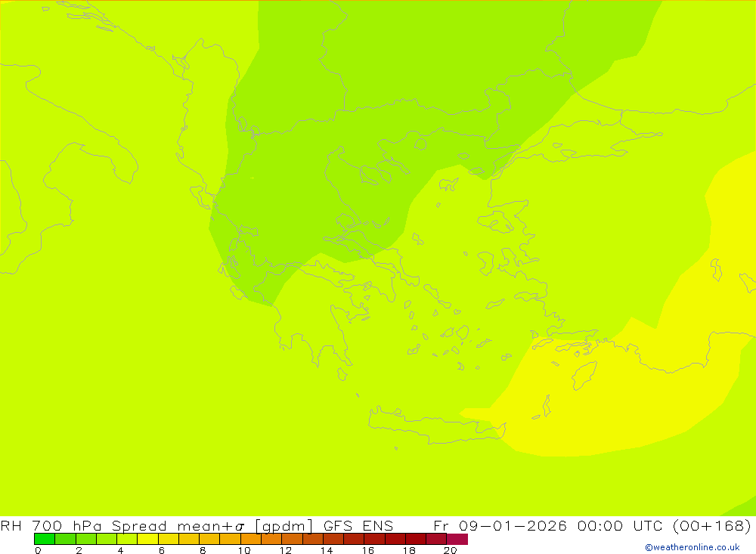Screen dimensions: 756x554
Task: Click the legend swatch just right of label 14
Action: (x=333, y=539)
